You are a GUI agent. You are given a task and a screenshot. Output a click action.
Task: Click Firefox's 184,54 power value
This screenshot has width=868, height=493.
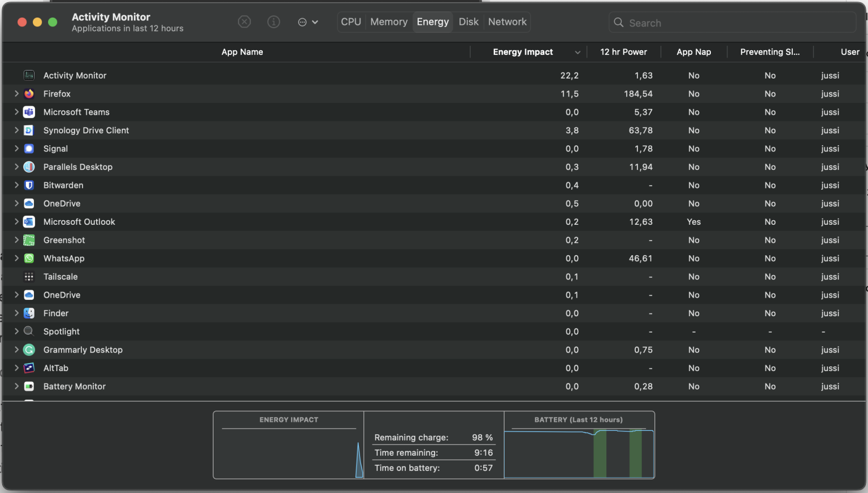coord(638,94)
